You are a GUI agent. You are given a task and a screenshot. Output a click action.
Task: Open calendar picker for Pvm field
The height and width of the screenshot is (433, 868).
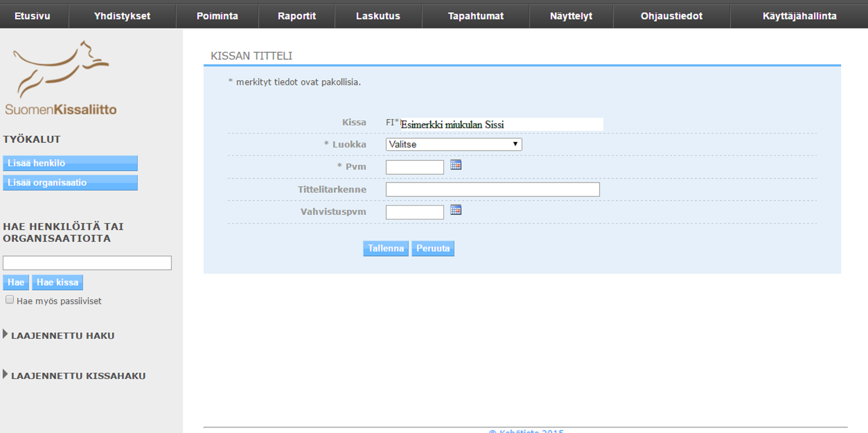coord(456,165)
